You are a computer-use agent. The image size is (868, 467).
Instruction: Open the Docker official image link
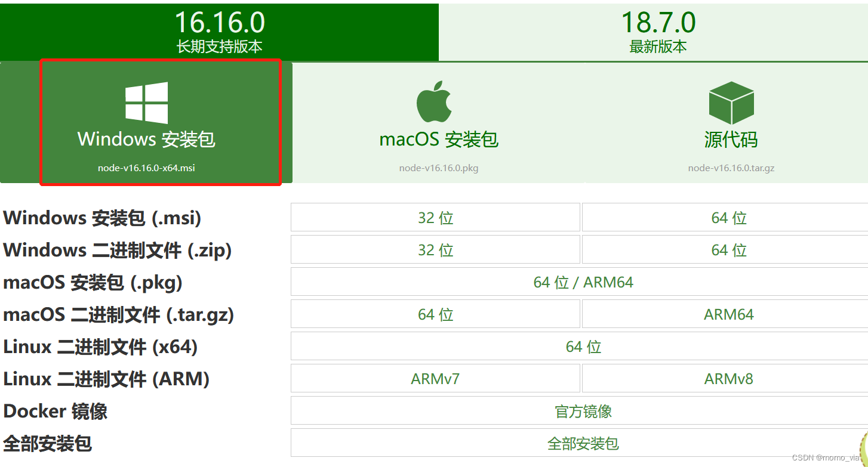tap(583, 411)
